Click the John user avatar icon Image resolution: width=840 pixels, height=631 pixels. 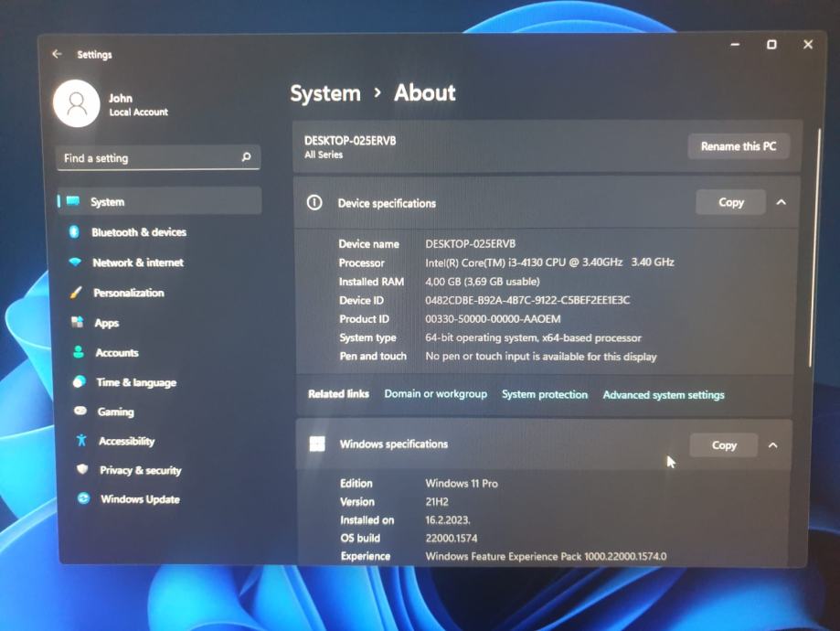[77, 103]
